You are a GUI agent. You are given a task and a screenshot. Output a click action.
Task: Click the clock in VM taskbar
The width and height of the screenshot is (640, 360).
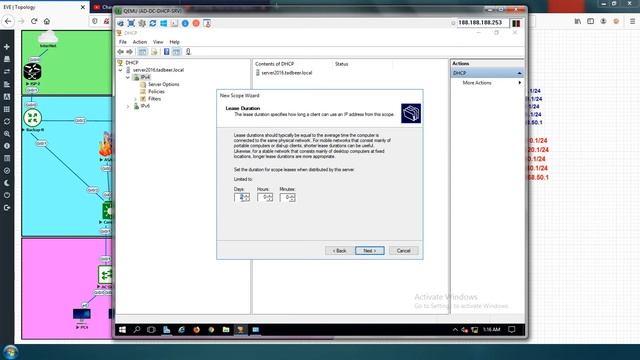[491, 329]
